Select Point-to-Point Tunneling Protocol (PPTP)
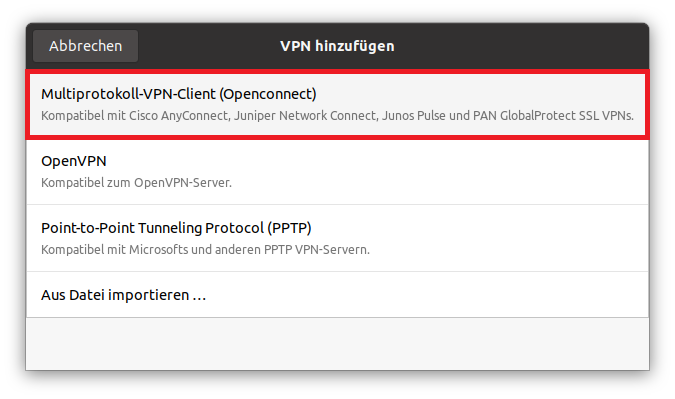This screenshot has height=399, width=675. pos(338,238)
